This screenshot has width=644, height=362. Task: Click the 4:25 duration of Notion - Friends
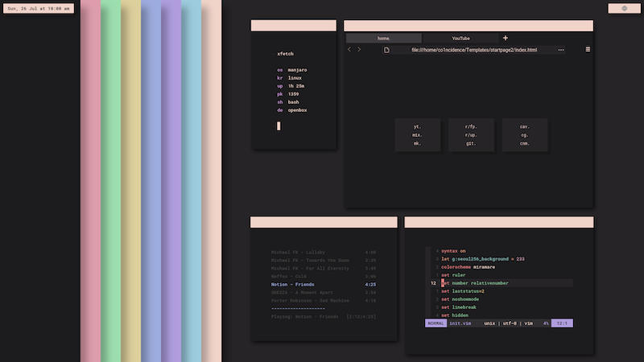[x=370, y=285]
